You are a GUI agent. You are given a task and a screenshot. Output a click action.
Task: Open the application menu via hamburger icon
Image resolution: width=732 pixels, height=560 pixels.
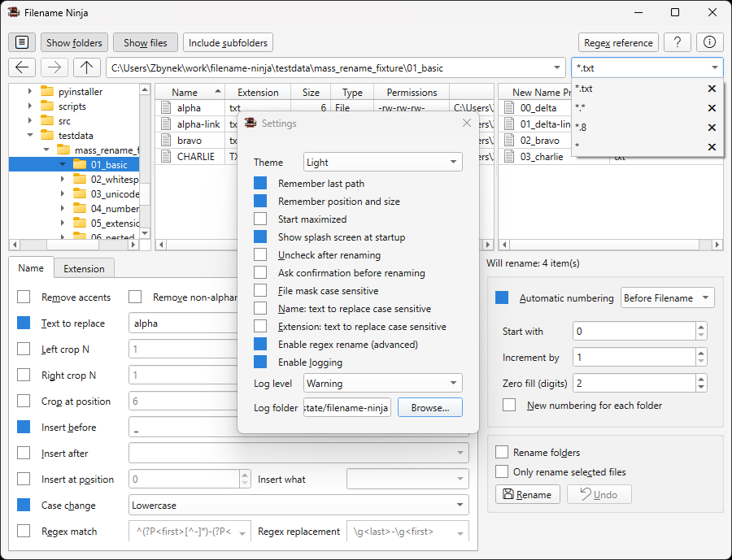pos(21,41)
